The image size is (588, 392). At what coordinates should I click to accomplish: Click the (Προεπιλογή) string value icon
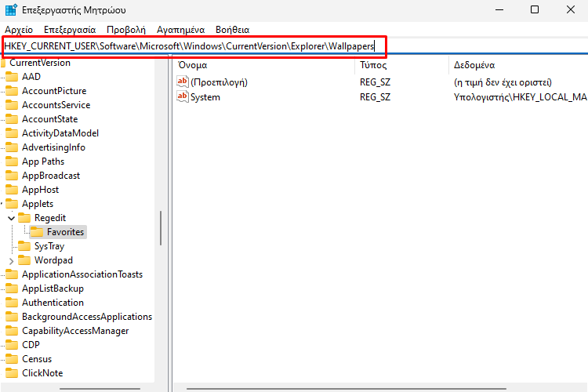pos(183,82)
